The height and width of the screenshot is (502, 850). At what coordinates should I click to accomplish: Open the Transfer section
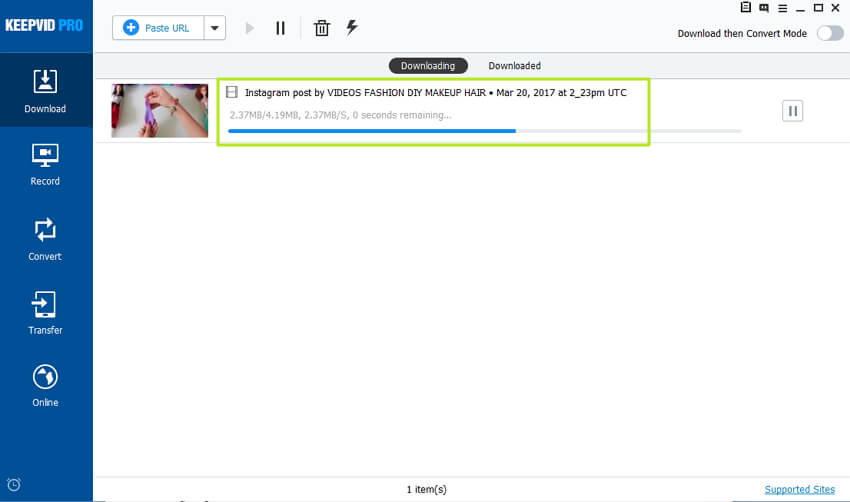46,313
